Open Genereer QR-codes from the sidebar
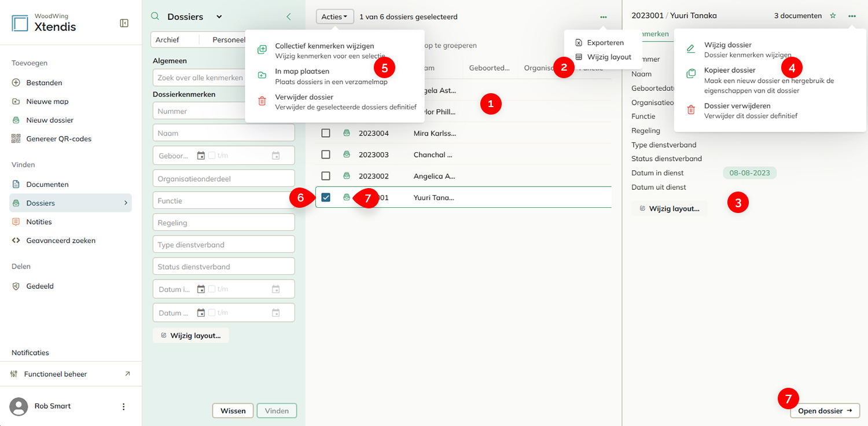Screen dimensions: 868x426 coord(58,139)
